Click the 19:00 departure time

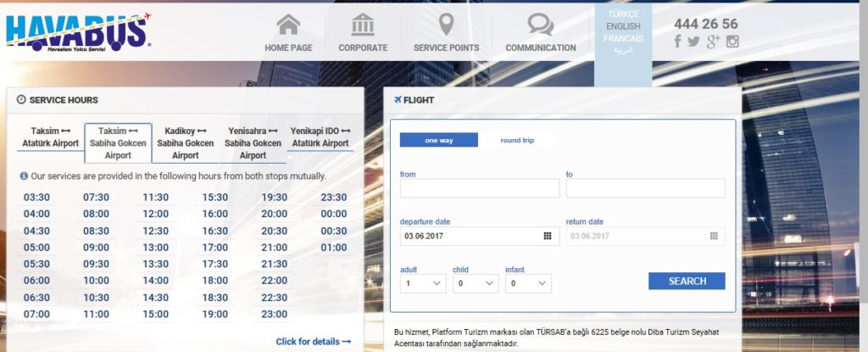214,314
